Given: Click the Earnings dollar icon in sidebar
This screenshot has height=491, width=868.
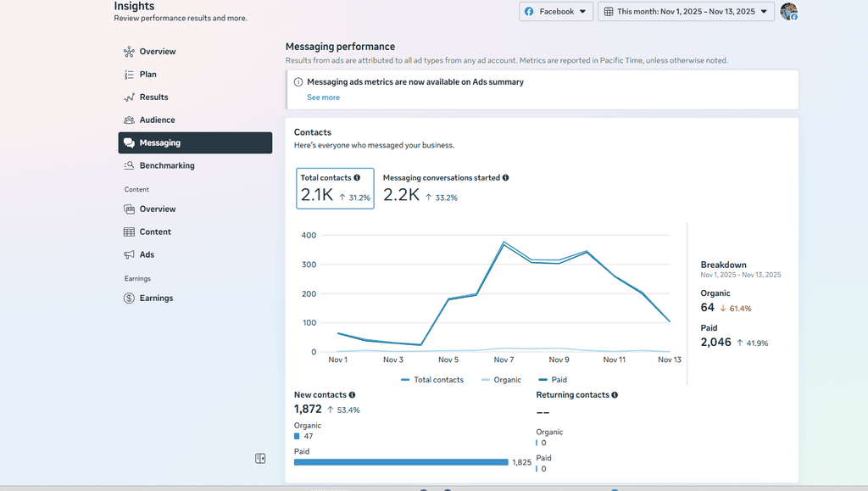Looking at the screenshot, I should pyautogui.click(x=129, y=299).
